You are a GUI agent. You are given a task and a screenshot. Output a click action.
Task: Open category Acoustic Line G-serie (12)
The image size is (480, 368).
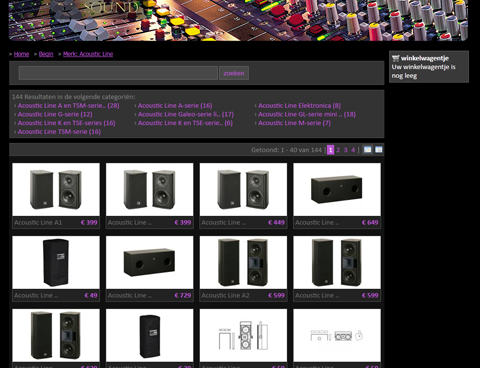coord(55,114)
